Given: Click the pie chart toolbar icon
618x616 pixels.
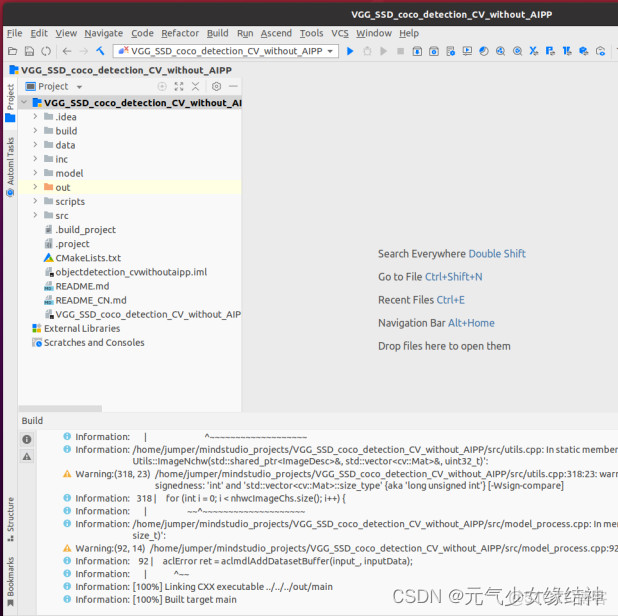Looking at the screenshot, I should click(x=484, y=51).
